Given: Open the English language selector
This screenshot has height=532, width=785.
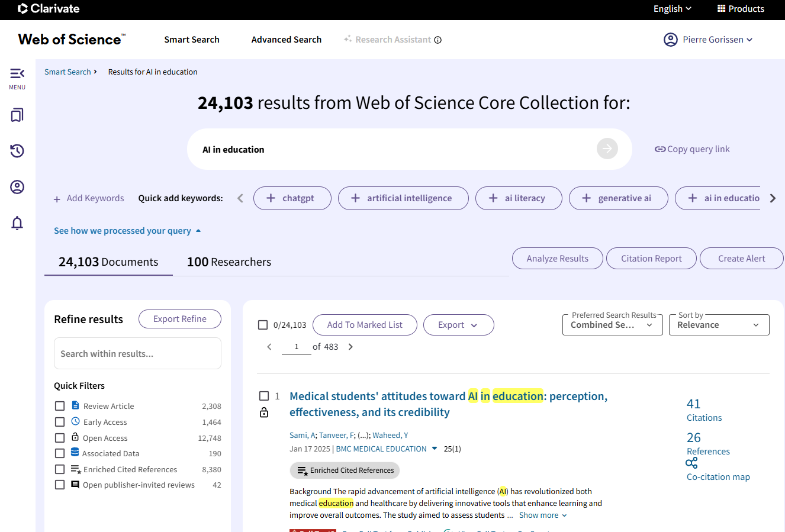Looking at the screenshot, I should click(672, 9).
